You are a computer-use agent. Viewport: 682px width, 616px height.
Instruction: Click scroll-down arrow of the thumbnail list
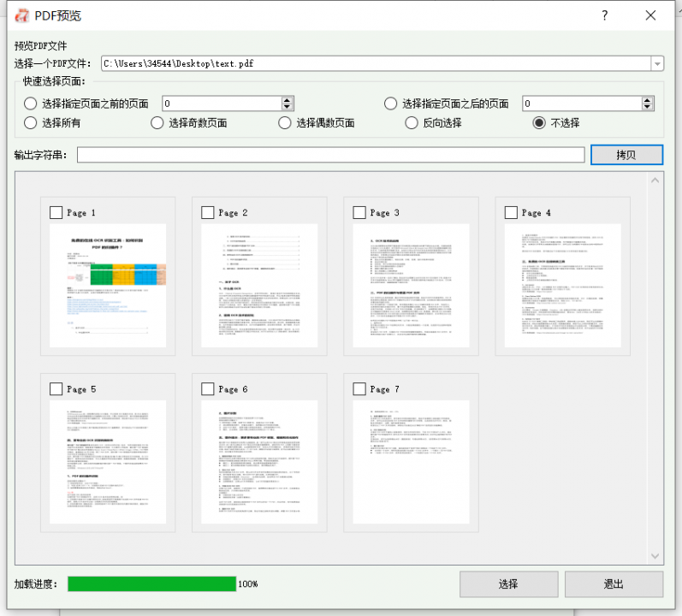point(655,556)
